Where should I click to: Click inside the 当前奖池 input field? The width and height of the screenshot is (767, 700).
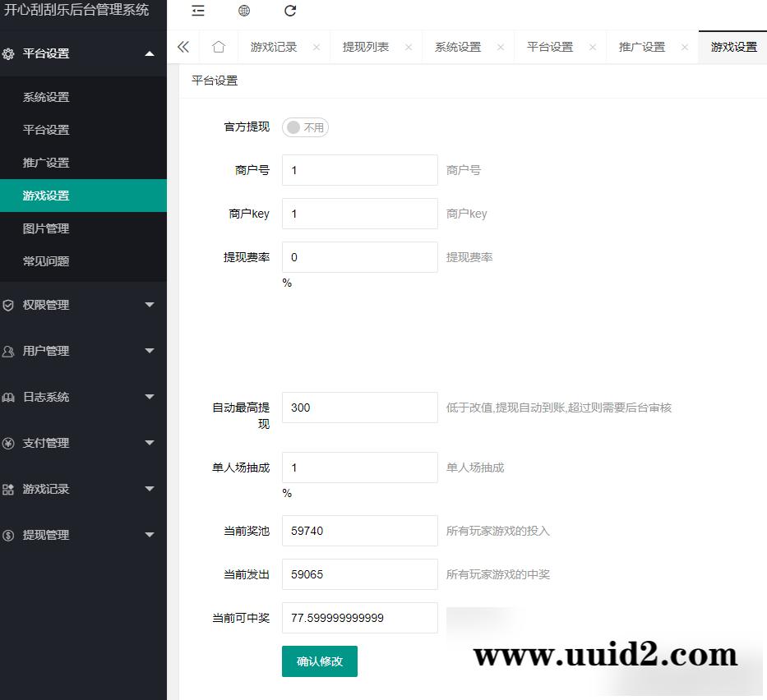click(x=359, y=530)
